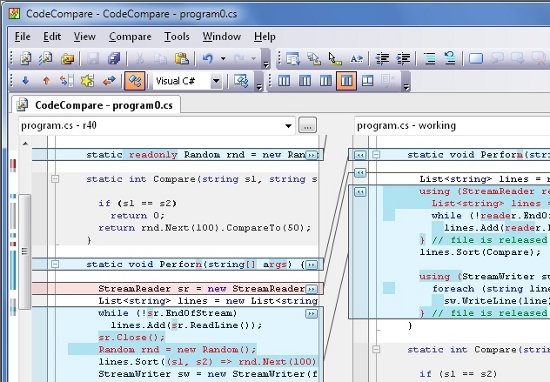
Task: Click the left pane vertical scrollbar thumb
Action: [25, 252]
